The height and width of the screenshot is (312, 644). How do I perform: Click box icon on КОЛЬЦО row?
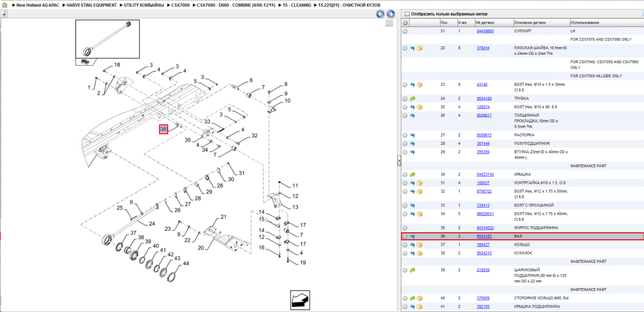(419, 244)
